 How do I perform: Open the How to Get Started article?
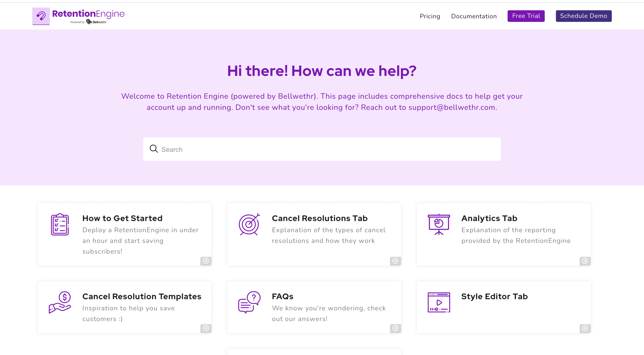coord(122,218)
